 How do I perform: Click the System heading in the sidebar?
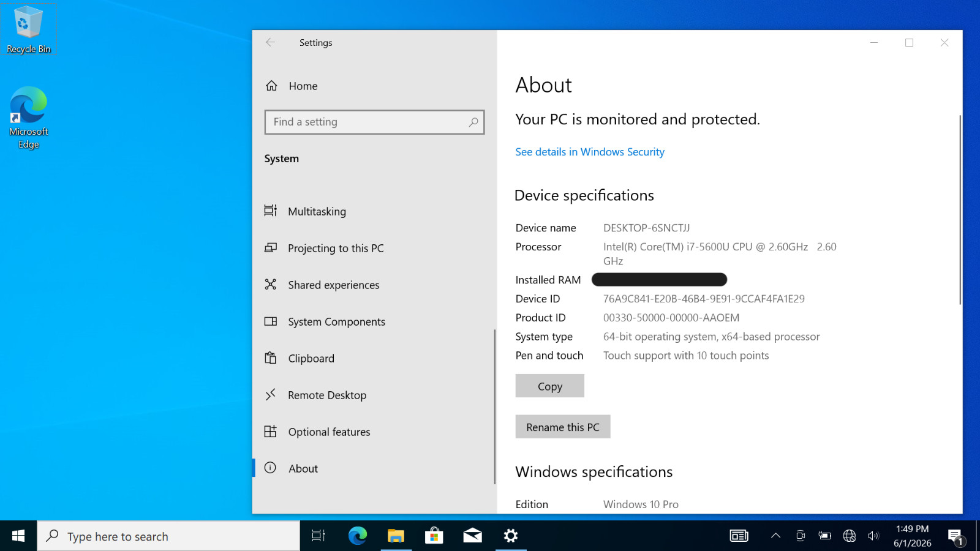click(x=281, y=159)
